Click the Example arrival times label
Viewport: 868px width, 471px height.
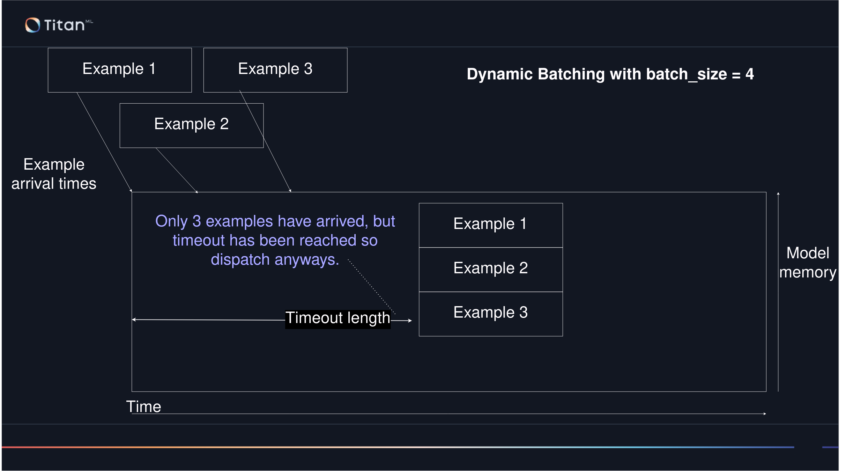tap(54, 174)
